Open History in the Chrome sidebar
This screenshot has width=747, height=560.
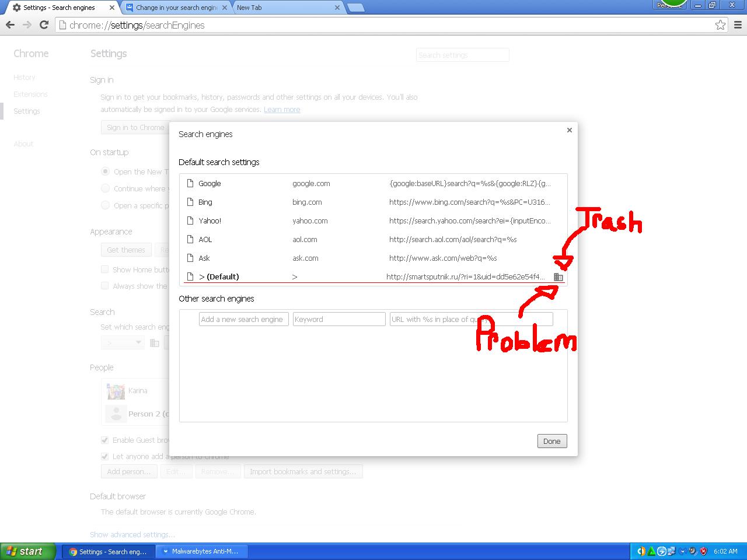click(x=25, y=77)
